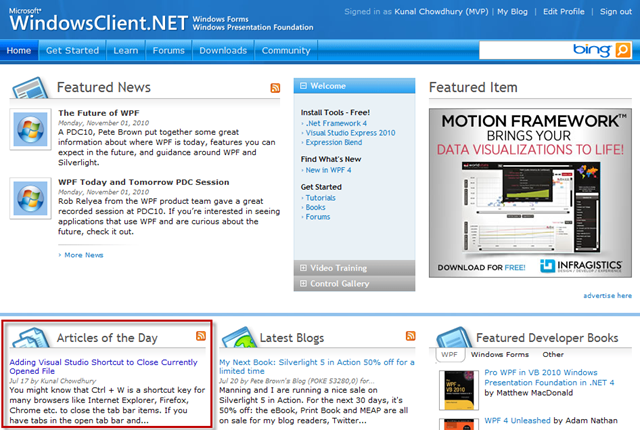Select the WPF books tab
640x430 pixels.
coord(449,355)
